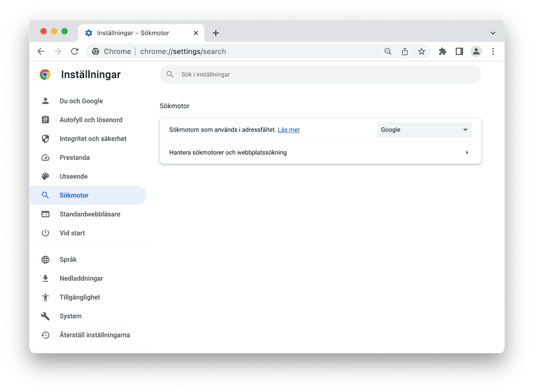Image resolution: width=534 pixels, height=392 pixels.
Task: Expand Hantera sökmotorer och webbplatssökning arrow
Action: [467, 153]
